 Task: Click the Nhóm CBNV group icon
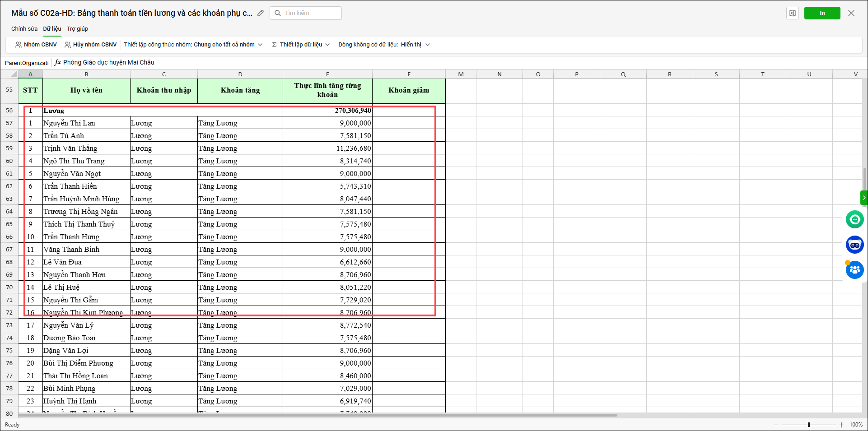[x=19, y=45]
